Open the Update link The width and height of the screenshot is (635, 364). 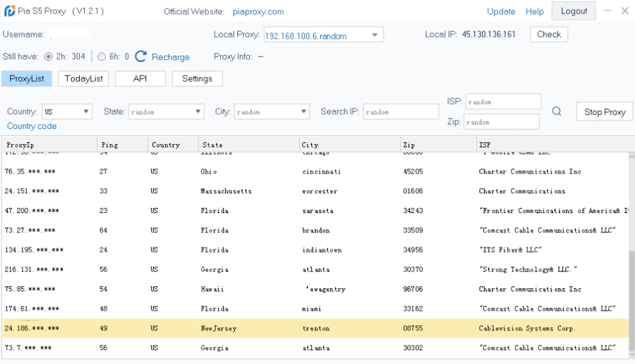click(x=501, y=12)
